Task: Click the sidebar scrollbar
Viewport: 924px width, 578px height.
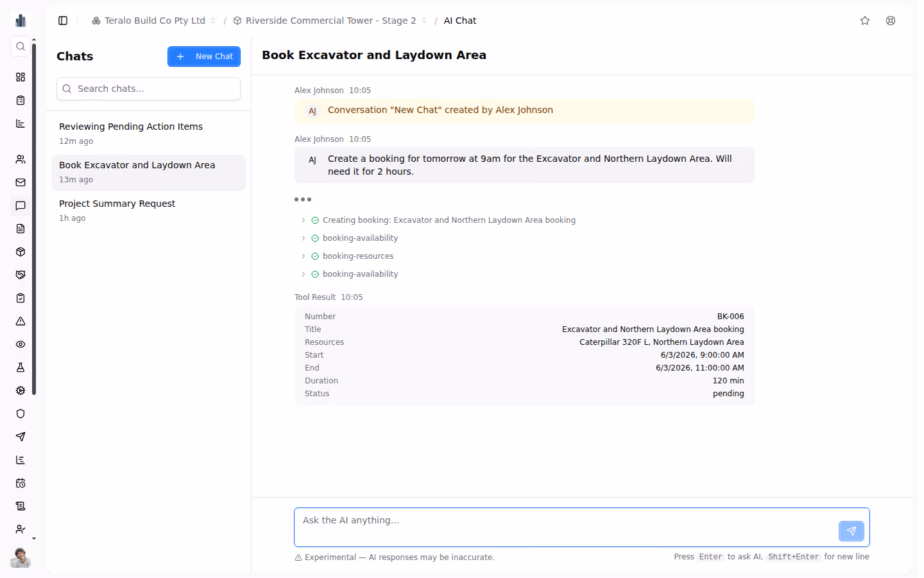Action: point(34,218)
